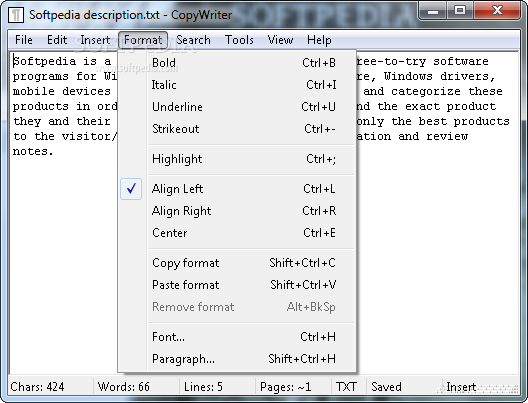Choose Center alignment in menu
Screen dimensions: 528x403
click(237, 233)
